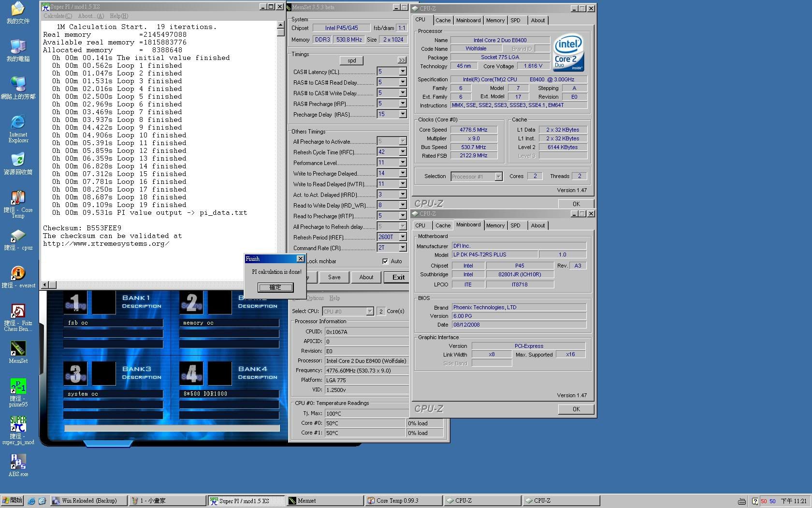Switch to SPD tab in lower CPU-Z
Image resolution: width=812 pixels, height=508 pixels.
tap(516, 225)
